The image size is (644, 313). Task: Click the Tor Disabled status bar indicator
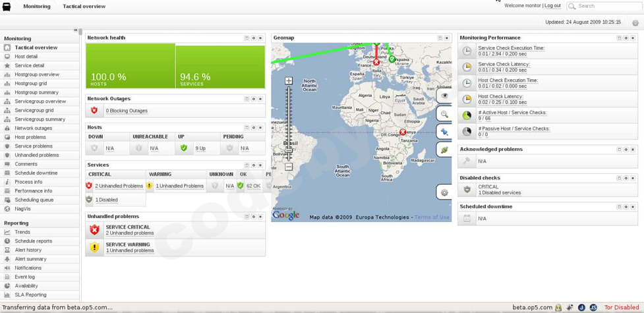(622, 307)
